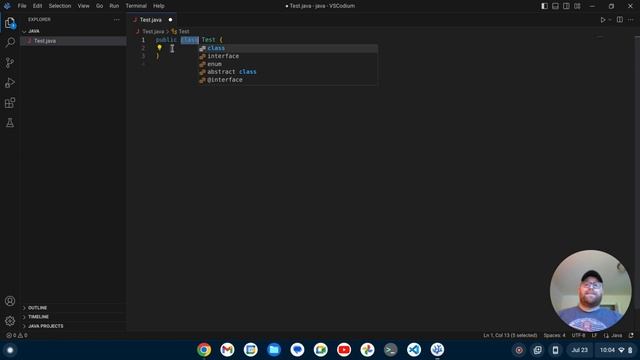
Task: Click the lightbulb code action on line 2
Action: tap(160, 47)
